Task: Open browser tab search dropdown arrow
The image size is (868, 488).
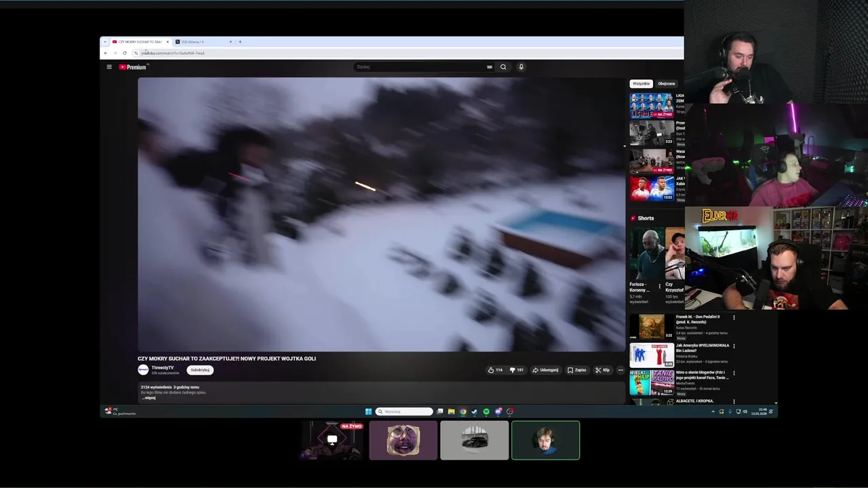Action: [x=105, y=42]
